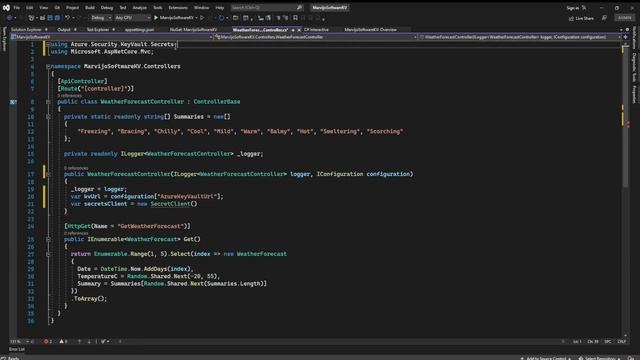Close the WeatherForecastController tab
Viewport: 640px width, 360px height.
coord(299,30)
